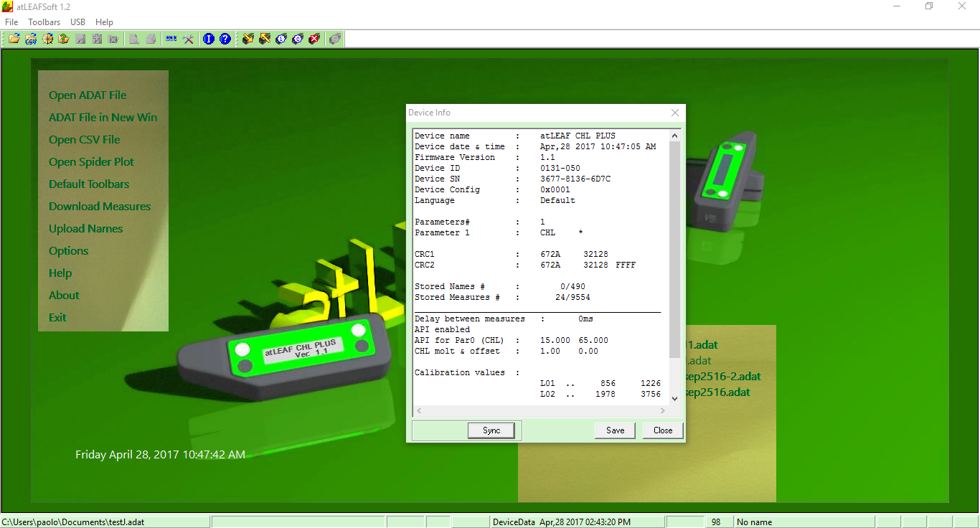Viewport: 980px width, 528px height.
Task: Open the File menu
Action: point(11,22)
